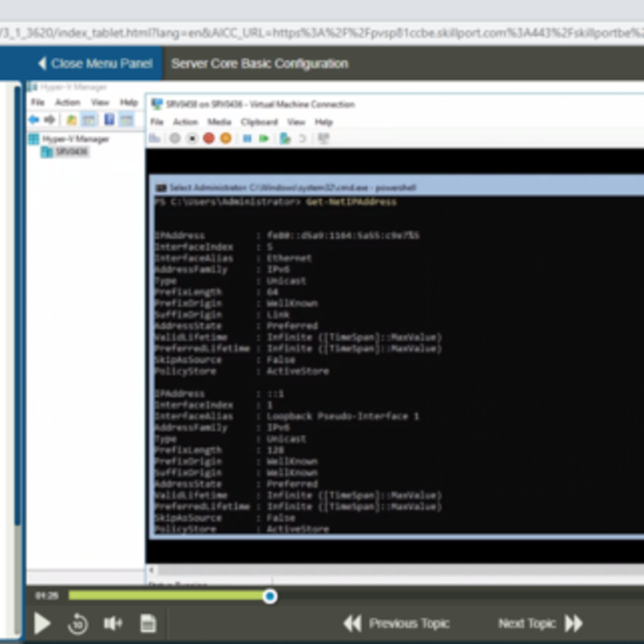This screenshot has height=644, width=644.
Task: Click the Hyper-V Manager window title icon
Action: (33, 87)
